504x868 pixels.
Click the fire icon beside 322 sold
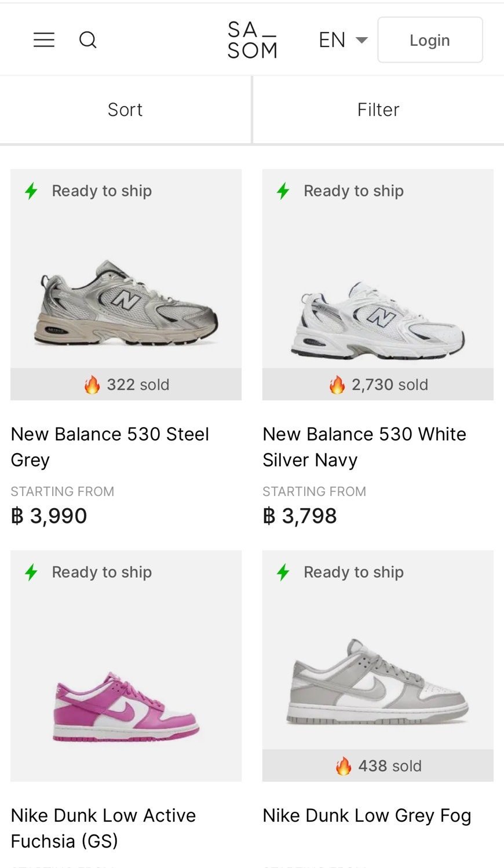pos(92,384)
